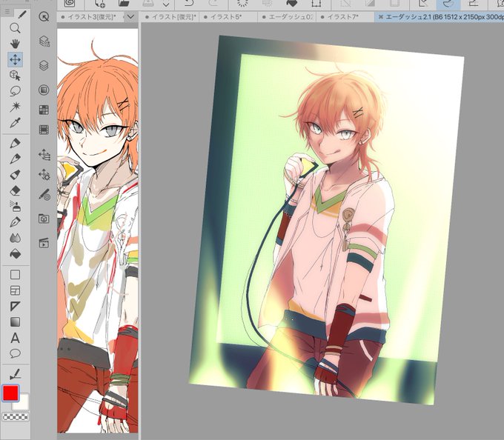
Task: Expand the toolbar dropdown chevron beside the save icon
Action: point(166,4)
